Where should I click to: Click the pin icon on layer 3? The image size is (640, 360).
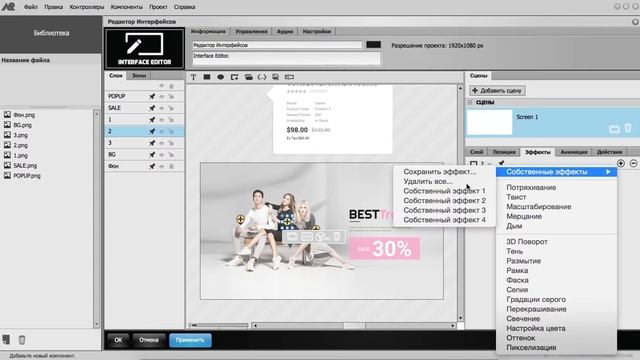pyautogui.click(x=152, y=143)
